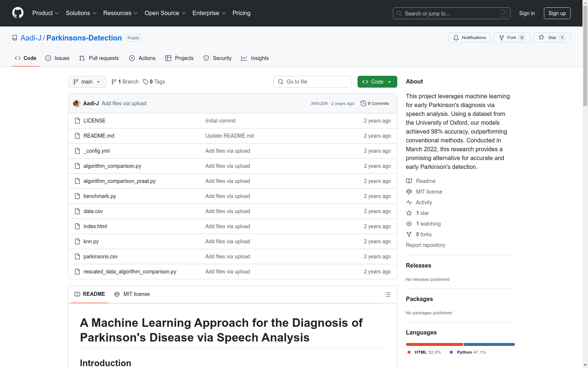The image size is (588, 368).
Task: Open the main branch selector
Action: coord(87,82)
